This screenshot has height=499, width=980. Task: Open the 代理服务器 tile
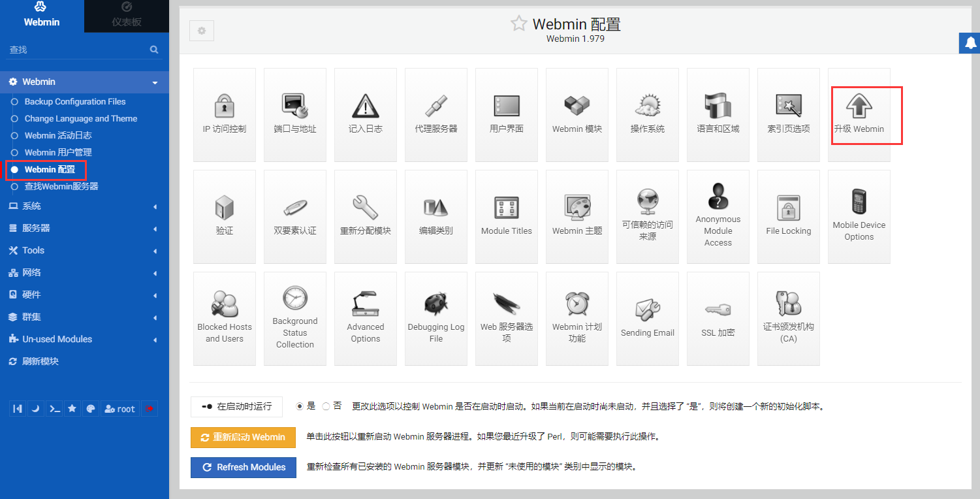[x=436, y=115]
